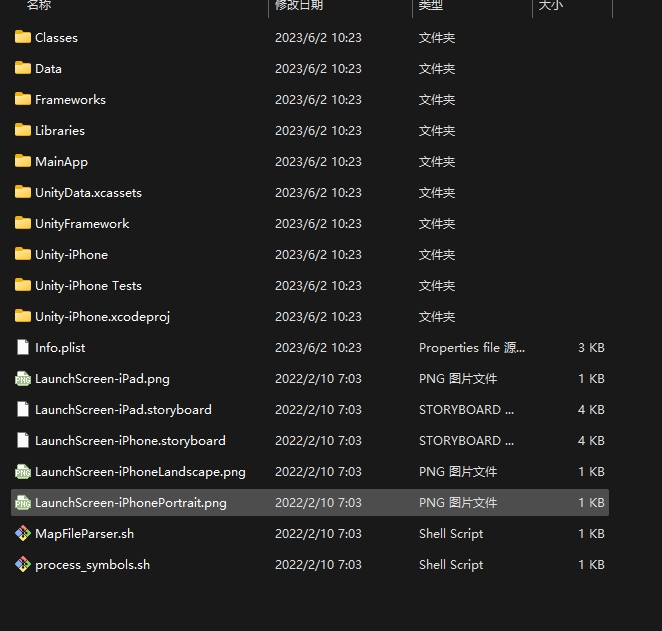Screen dimensions: 662x631
Task: Click the Unity-iPhone folder icon
Action: [23, 254]
